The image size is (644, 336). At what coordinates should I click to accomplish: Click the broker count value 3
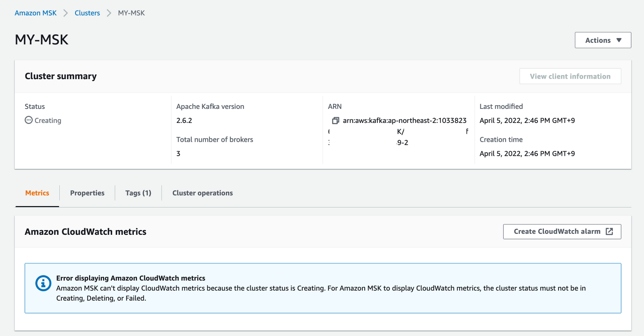coord(178,153)
